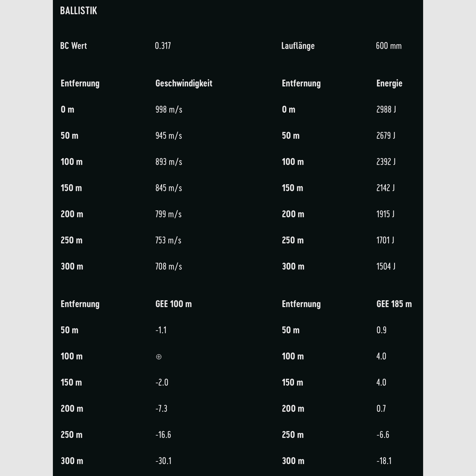
Task: Click the Energie column header
Action: click(389, 83)
